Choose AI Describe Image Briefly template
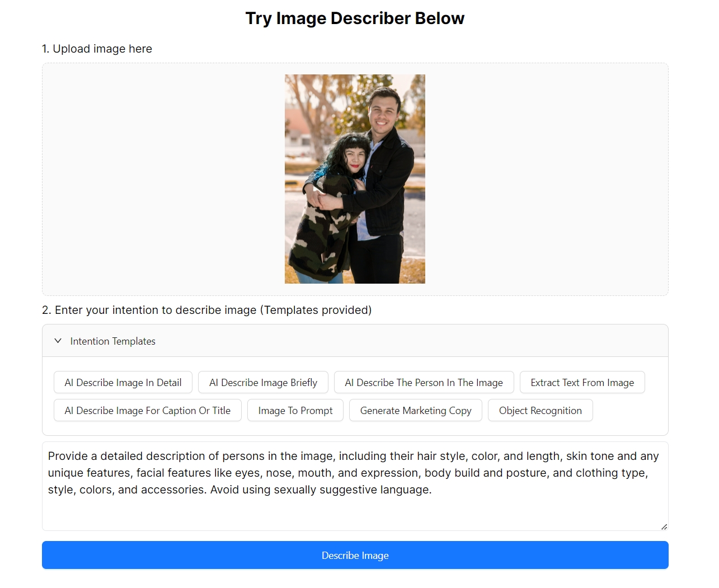The width and height of the screenshot is (719, 588). [x=263, y=383]
